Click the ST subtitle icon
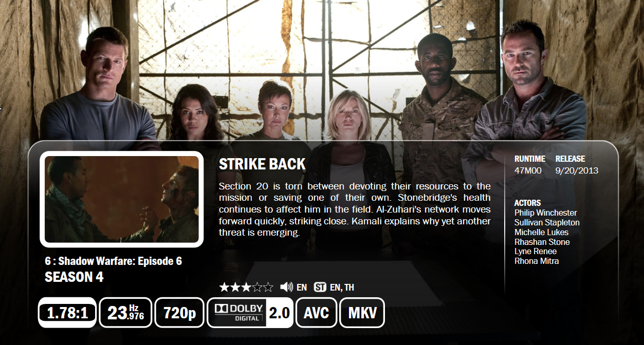This screenshot has height=345, width=644. (x=320, y=287)
